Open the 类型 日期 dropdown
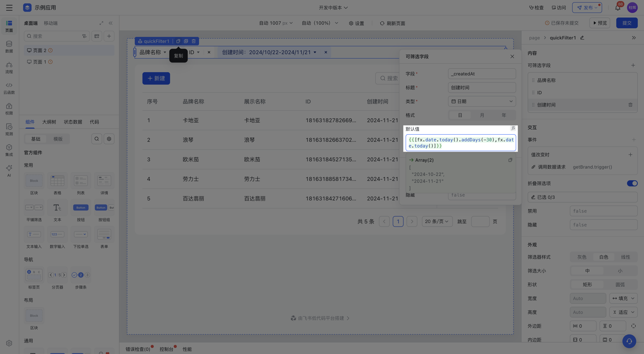644x354 pixels. click(482, 101)
